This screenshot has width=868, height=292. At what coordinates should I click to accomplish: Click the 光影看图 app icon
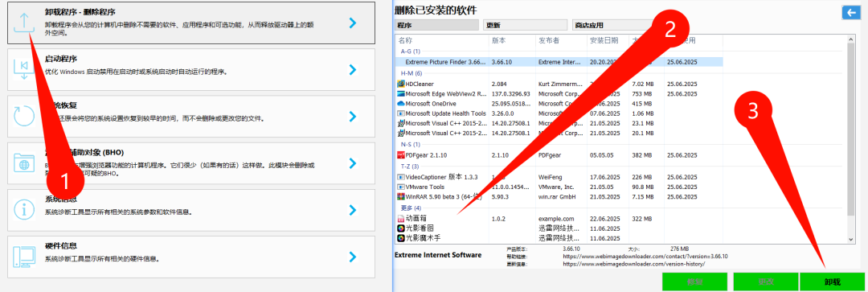click(401, 228)
